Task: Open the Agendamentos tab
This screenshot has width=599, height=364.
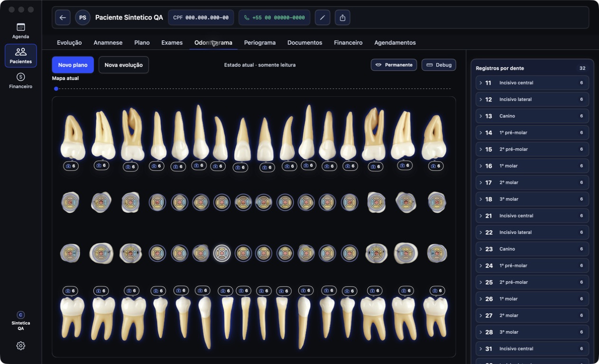Action: 395,43
